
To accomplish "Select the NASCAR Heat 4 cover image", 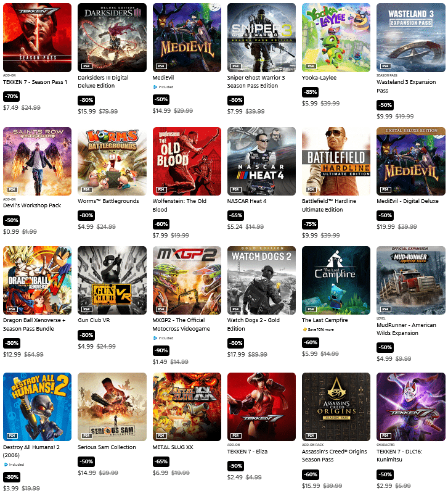I will click(262, 162).
